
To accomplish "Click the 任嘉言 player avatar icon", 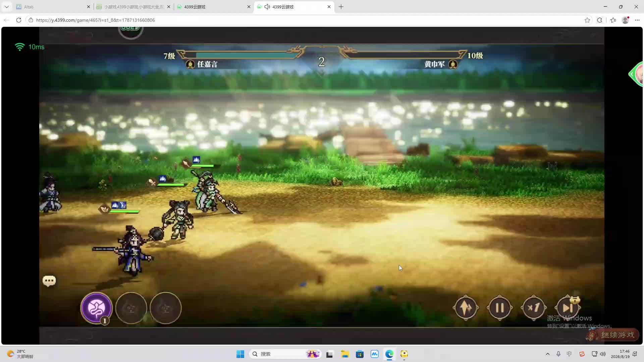I will pyautogui.click(x=190, y=64).
